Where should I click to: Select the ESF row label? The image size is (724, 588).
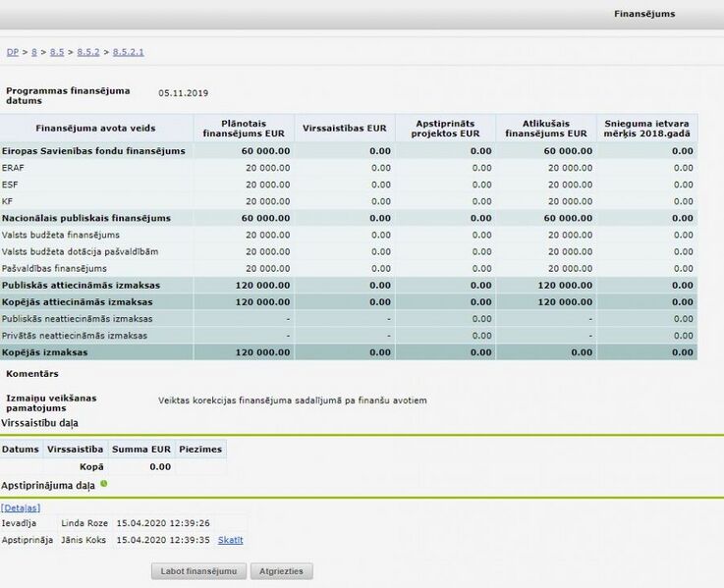[x=10, y=185]
